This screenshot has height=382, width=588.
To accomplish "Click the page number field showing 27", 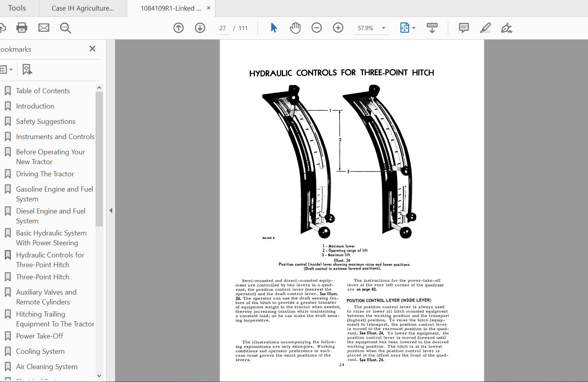I will (223, 28).
